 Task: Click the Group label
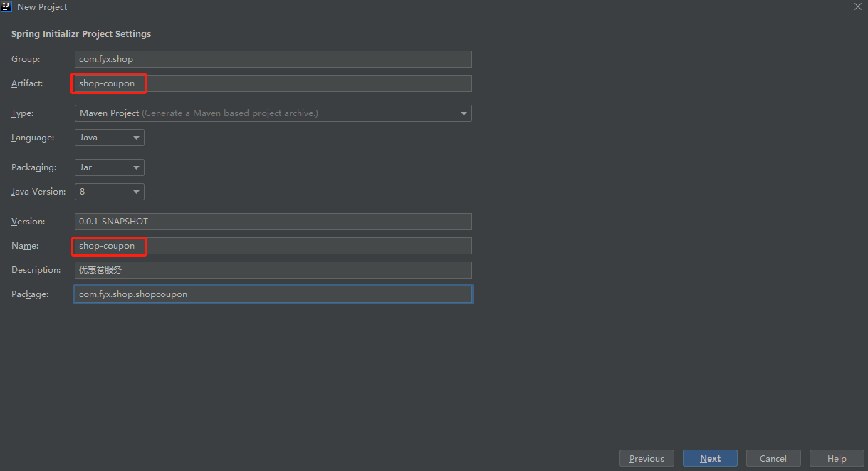click(26, 59)
